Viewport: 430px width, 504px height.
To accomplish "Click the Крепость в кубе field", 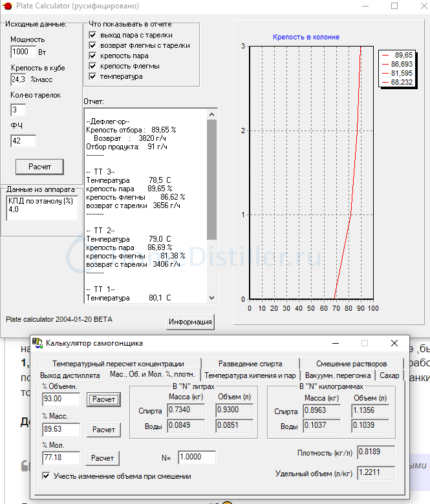I will tap(18, 79).
